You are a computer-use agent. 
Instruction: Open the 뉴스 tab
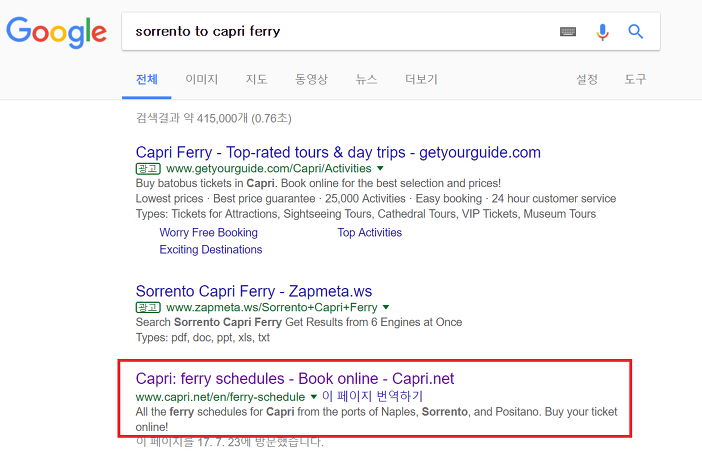(x=366, y=79)
